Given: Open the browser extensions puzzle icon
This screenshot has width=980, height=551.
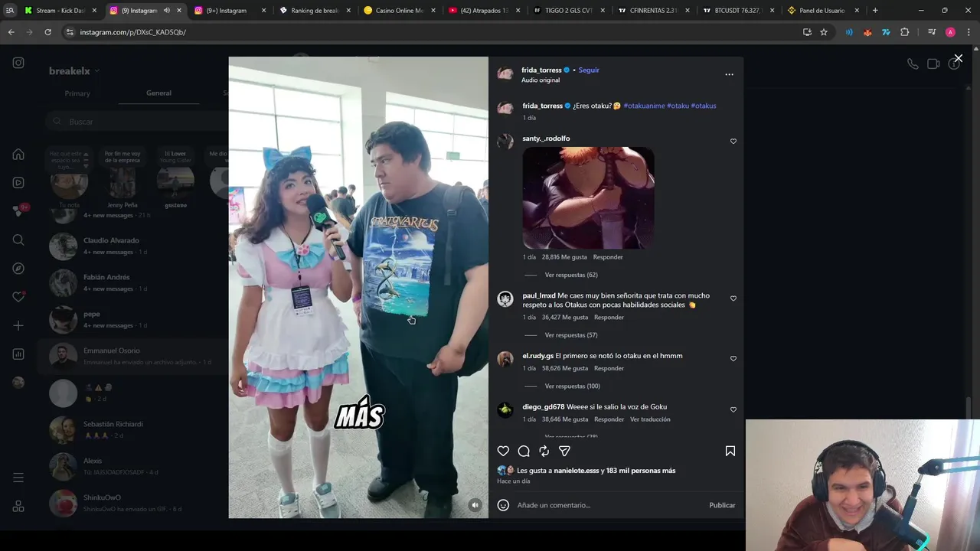Looking at the screenshot, I should (x=905, y=32).
